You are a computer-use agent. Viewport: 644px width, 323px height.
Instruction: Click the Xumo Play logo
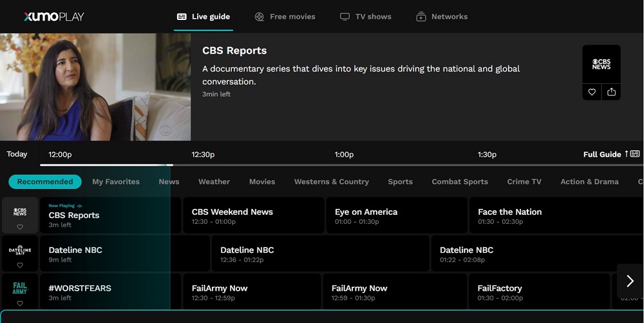click(x=54, y=16)
